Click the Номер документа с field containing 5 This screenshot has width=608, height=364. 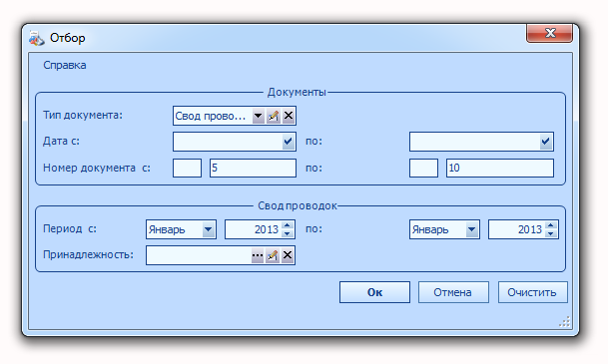click(253, 169)
